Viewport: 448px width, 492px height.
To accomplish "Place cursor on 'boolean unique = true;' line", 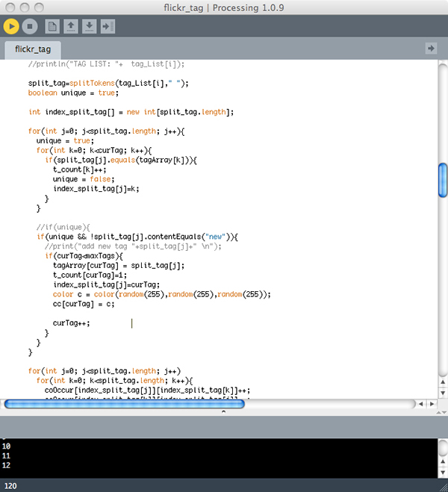I will [x=73, y=93].
